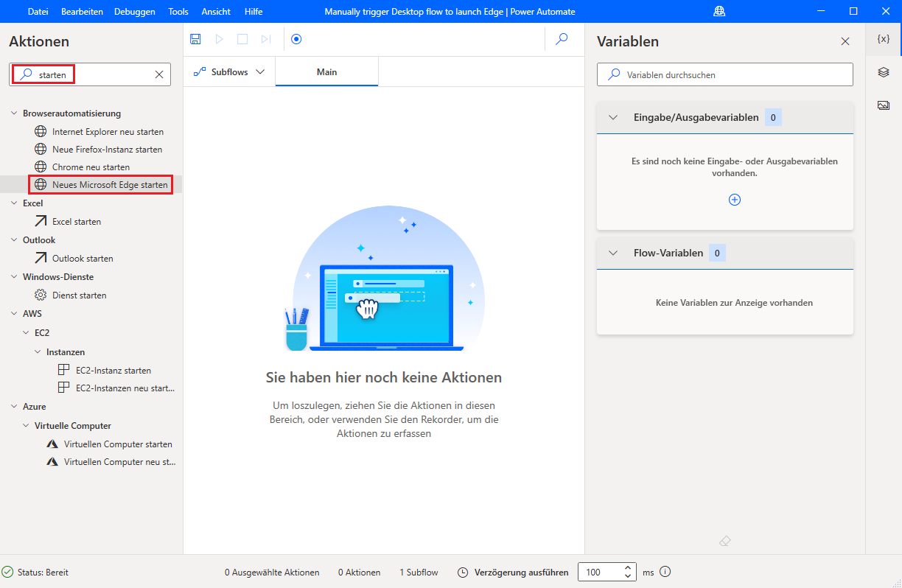Stop the flow with the square icon
The width and height of the screenshot is (902, 588).
click(242, 39)
